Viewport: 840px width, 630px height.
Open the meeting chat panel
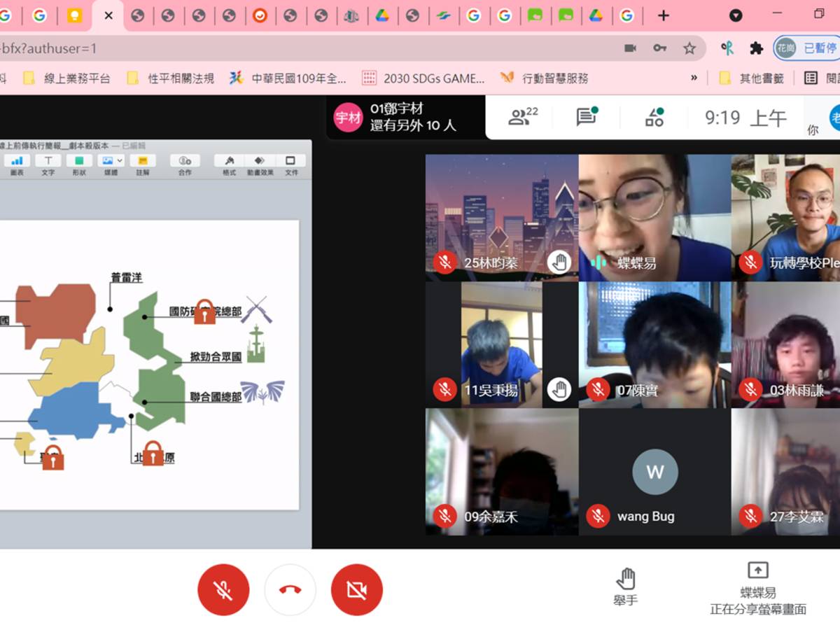(586, 117)
